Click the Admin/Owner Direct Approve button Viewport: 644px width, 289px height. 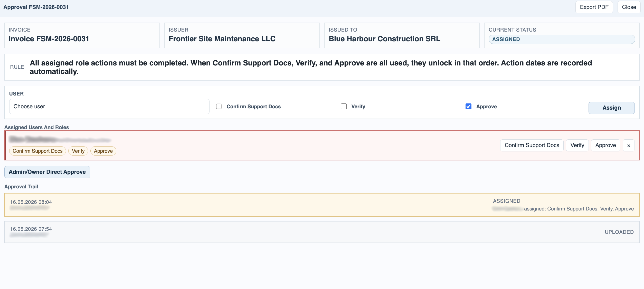point(47,172)
